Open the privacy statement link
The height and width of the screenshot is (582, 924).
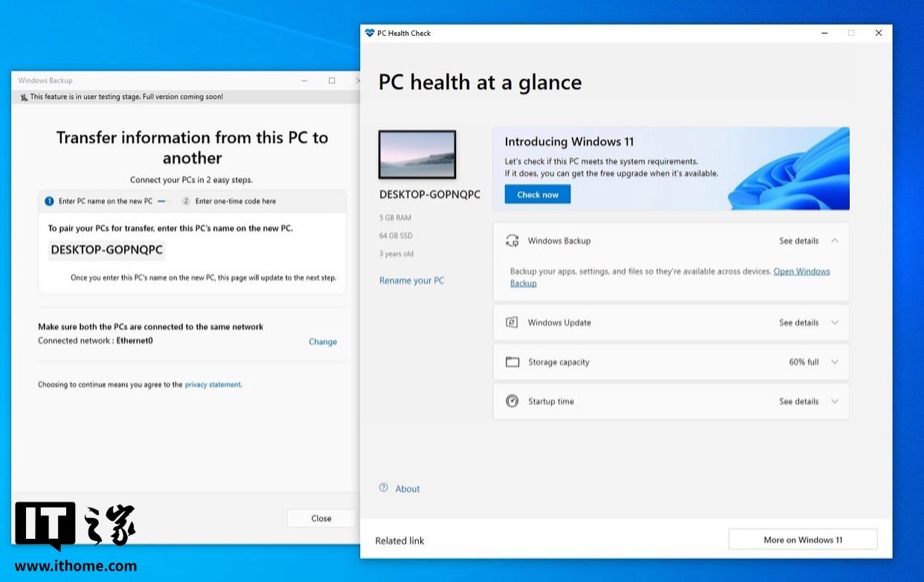(213, 385)
